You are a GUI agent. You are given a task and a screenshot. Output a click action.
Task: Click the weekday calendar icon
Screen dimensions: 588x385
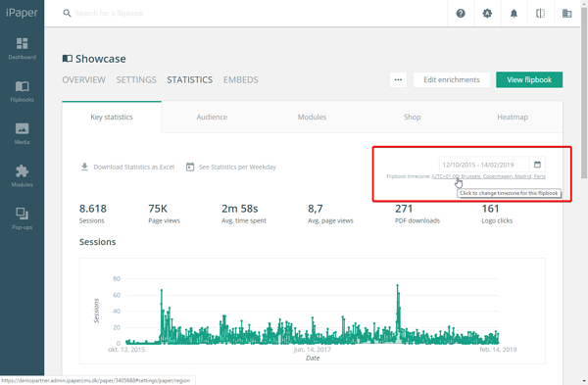(x=190, y=167)
